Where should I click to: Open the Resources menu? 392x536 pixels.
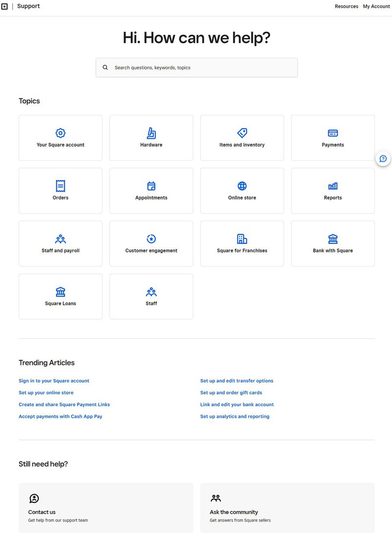coord(346,6)
